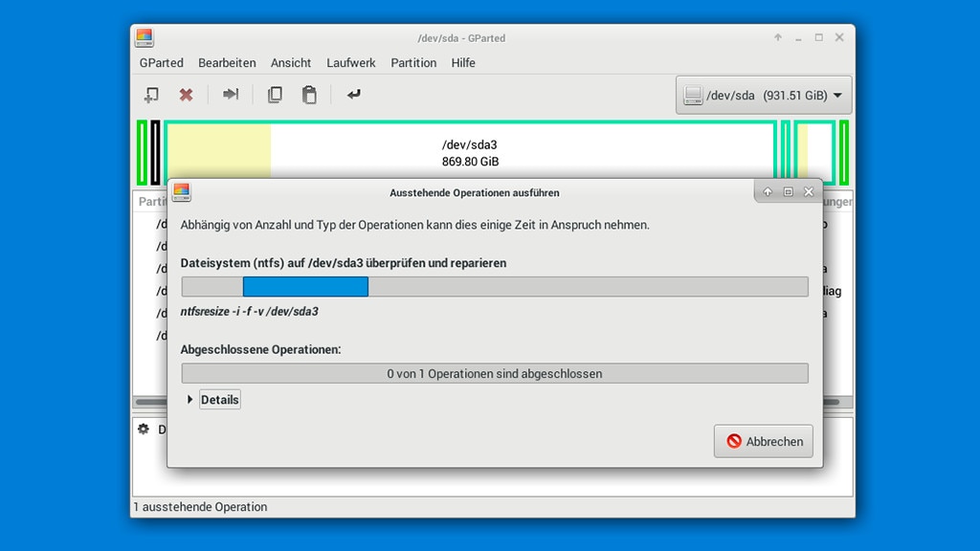Image resolution: width=980 pixels, height=551 pixels.
Task: Click the red Delete partition icon
Action: (186, 95)
